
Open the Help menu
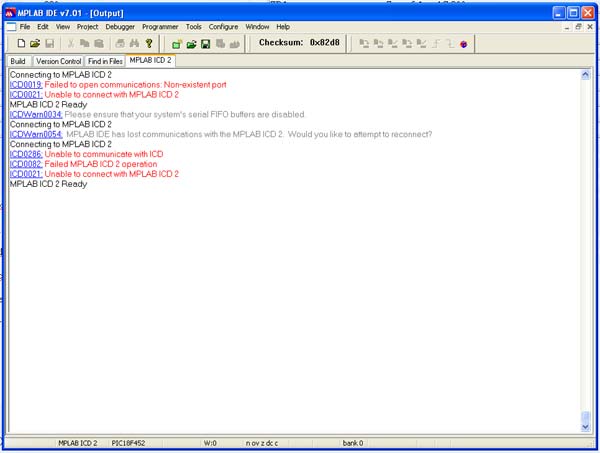[x=283, y=27]
